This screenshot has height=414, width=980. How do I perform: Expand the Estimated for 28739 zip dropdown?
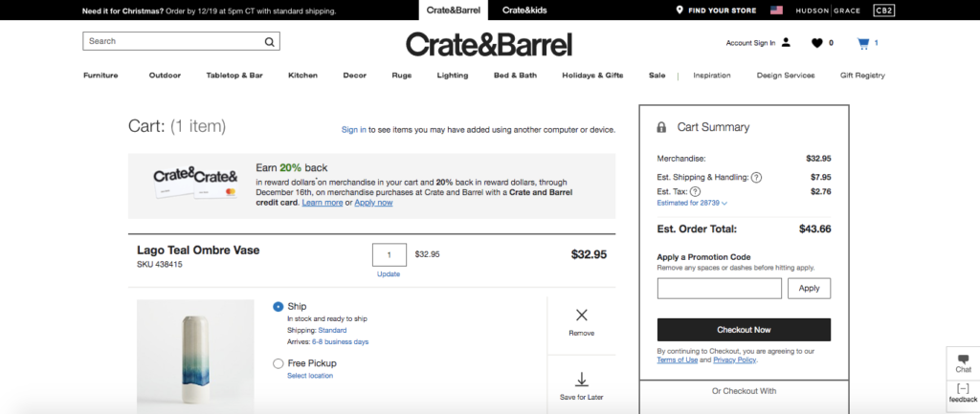coord(692,203)
